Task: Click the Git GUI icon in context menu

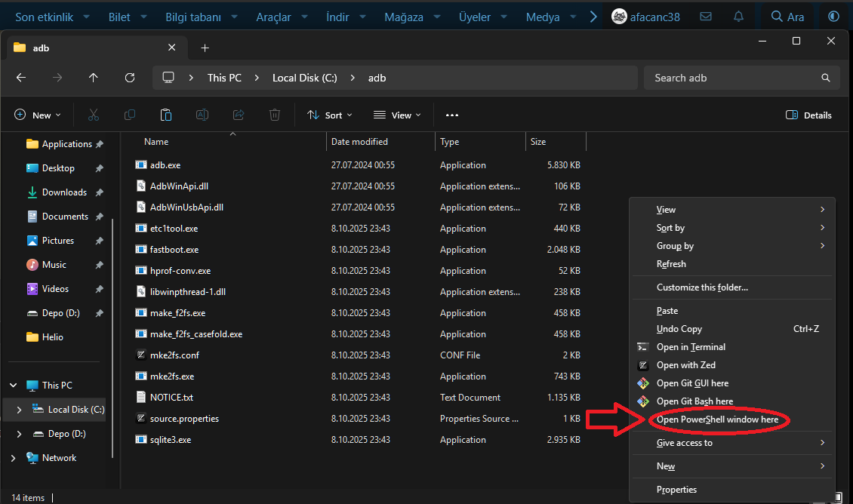Action: (643, 383)
